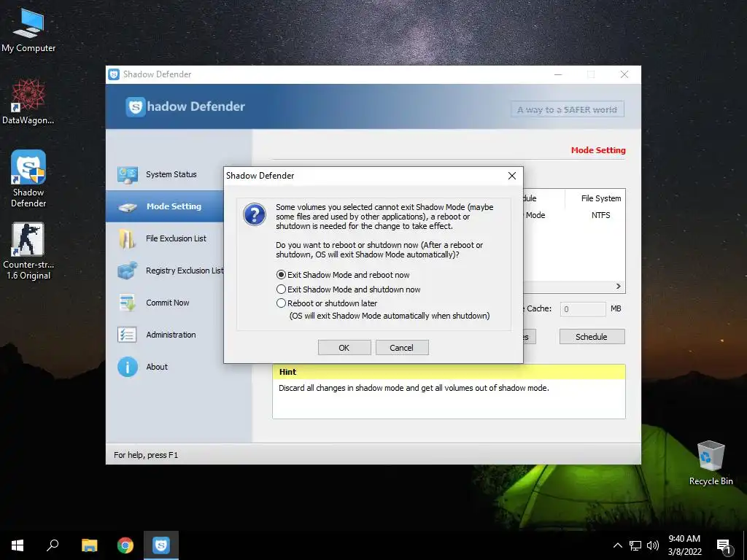Click the Mode Setting drive icon
This screenshot has height=560, width=747.
[128, 207]
